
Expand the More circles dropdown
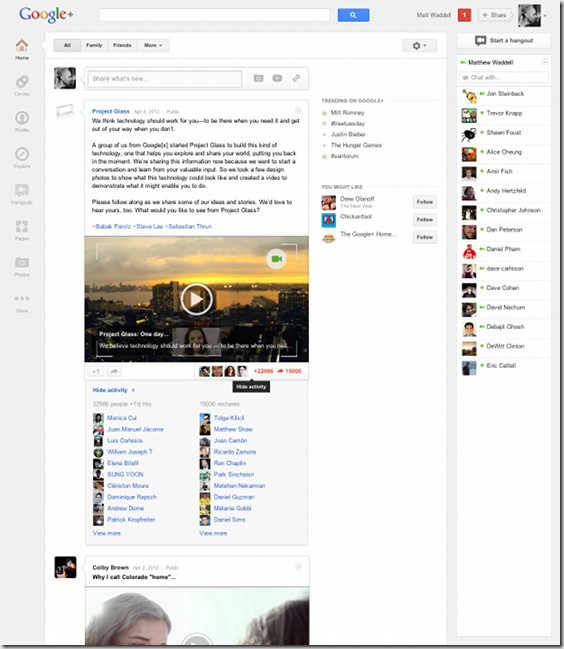pos(153,45)
